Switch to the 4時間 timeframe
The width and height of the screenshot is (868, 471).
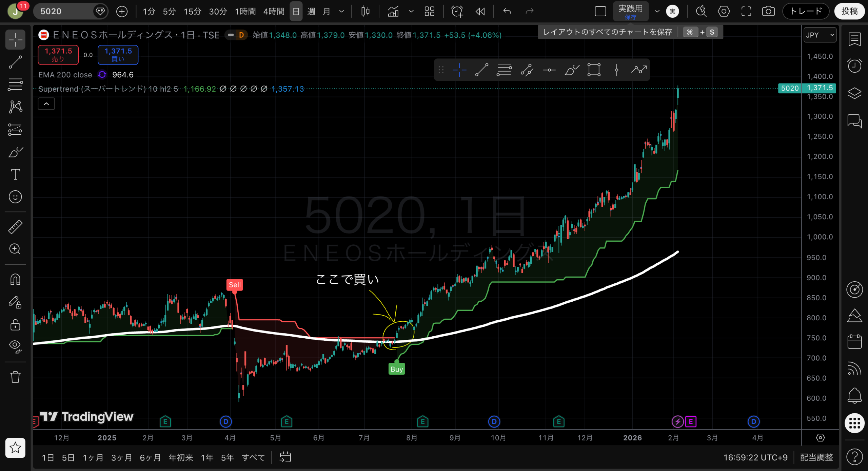(274, 12)
